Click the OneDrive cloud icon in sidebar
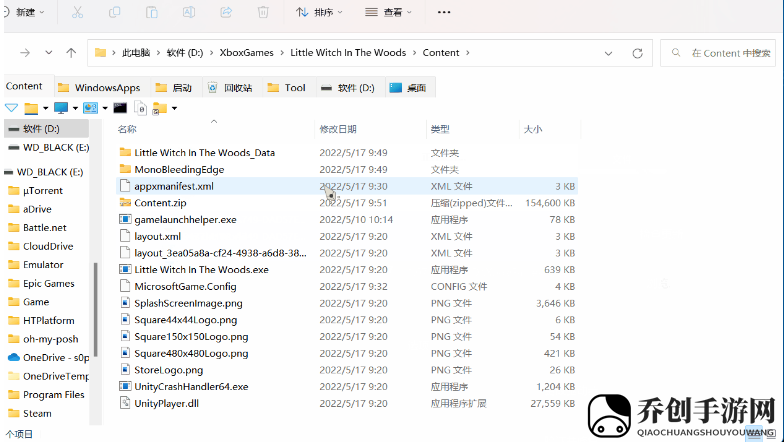 point(14,358)
